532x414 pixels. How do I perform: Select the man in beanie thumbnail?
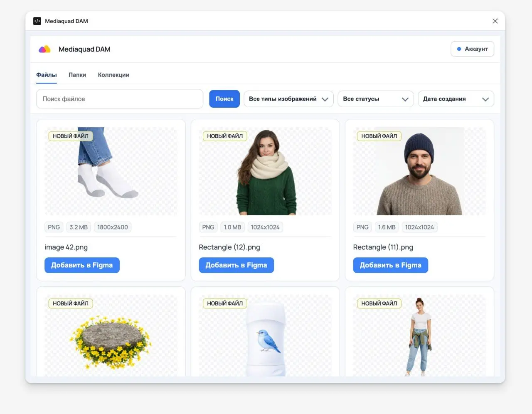point(419,171)
